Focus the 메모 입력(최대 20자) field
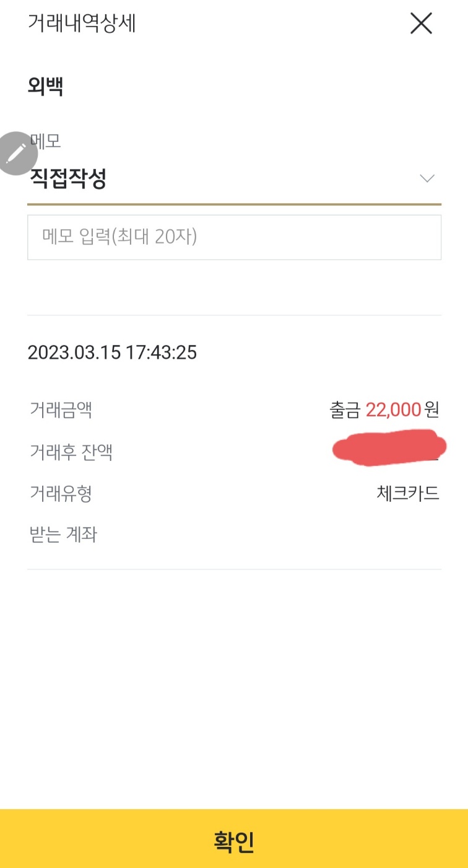Image resolution: width=468 pixels, height=868 pixels. pos(234,237)
